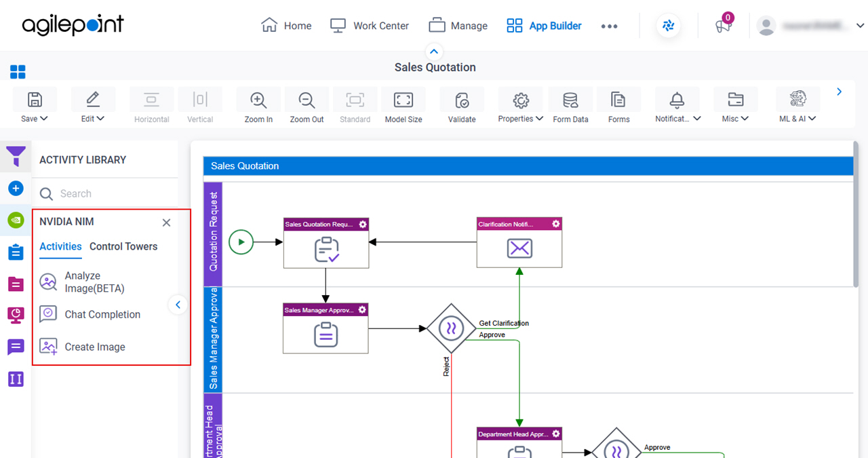Click the filter funnel sidebar icon
Viewport: 868px width, 458px height.
16,157
